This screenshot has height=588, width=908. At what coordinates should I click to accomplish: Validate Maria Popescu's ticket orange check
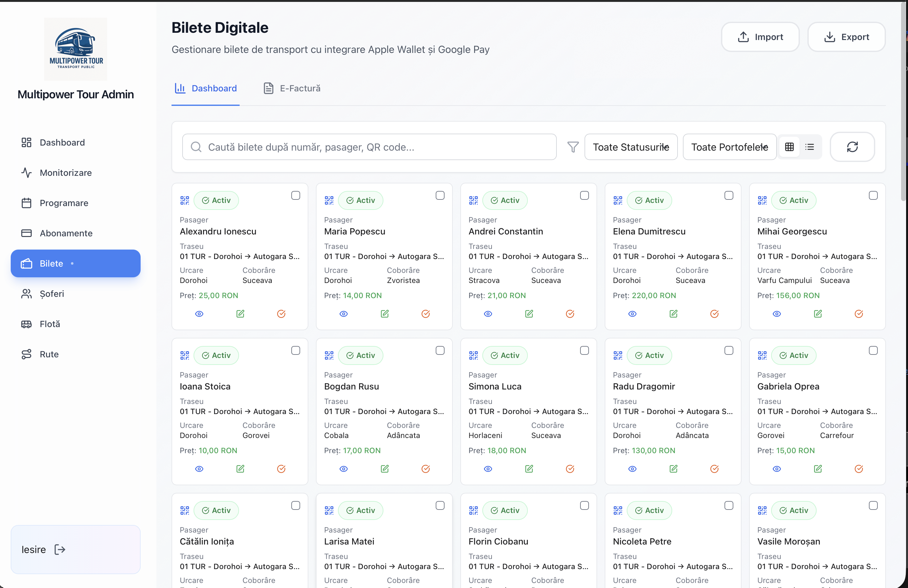tap(426, 314)
